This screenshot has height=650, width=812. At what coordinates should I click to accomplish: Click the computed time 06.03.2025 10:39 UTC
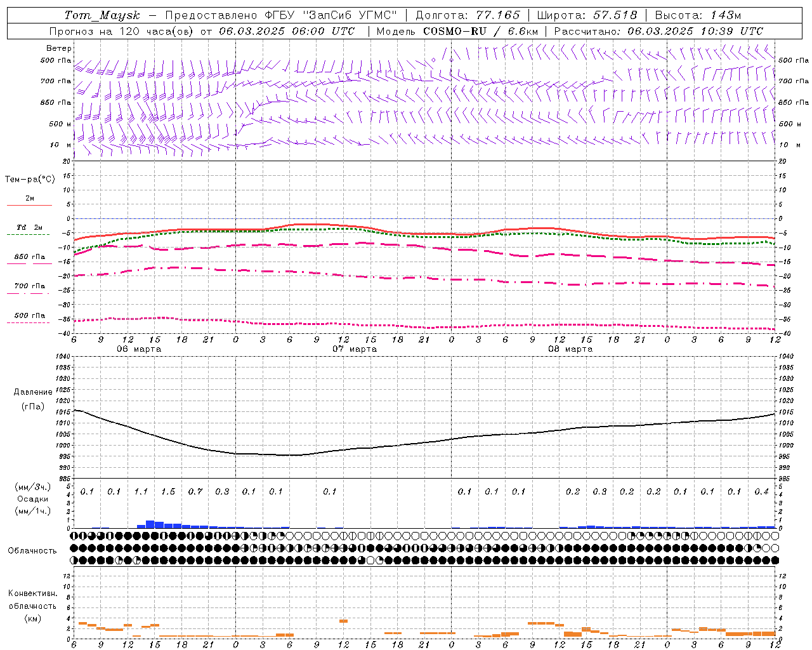click(695, 31)
